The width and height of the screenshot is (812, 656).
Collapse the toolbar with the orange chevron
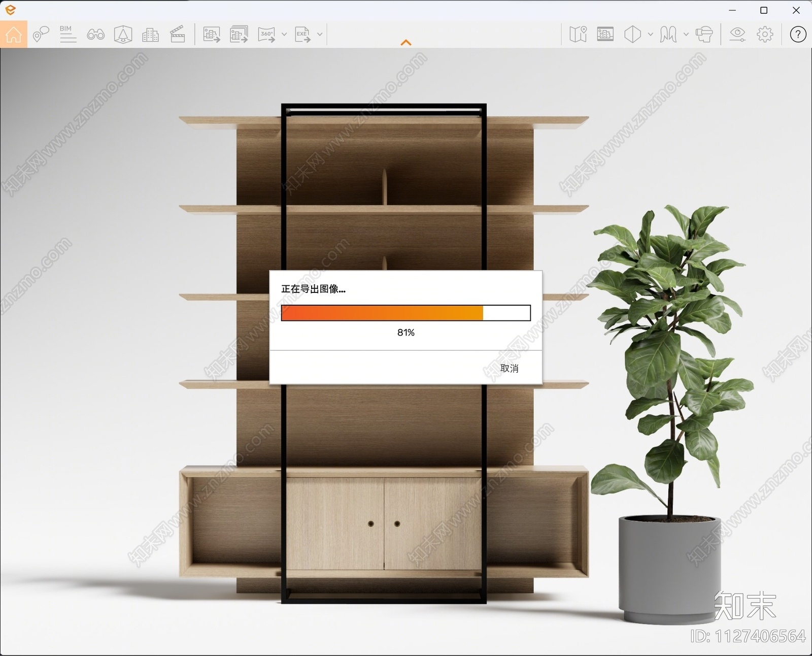pyautogui.click(x=406, y=43)
